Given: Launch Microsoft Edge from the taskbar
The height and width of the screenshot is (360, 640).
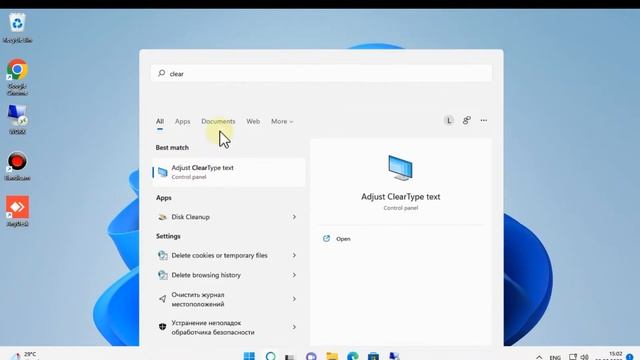Looking at the screenshot, I should 353,356.
